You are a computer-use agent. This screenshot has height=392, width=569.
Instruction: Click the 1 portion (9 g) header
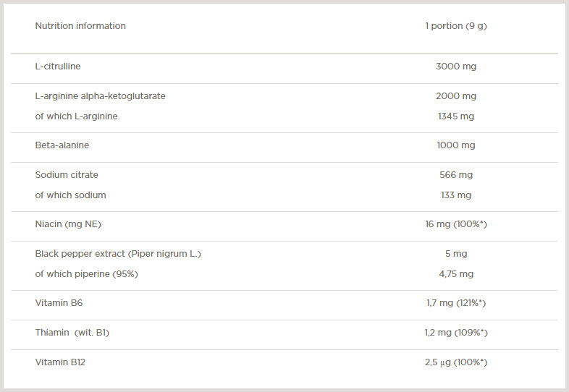455,26
